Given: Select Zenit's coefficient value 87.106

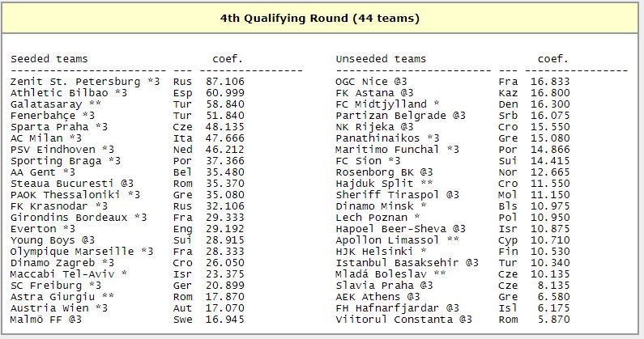Looking at the screenshot, I should coord(225,82).
